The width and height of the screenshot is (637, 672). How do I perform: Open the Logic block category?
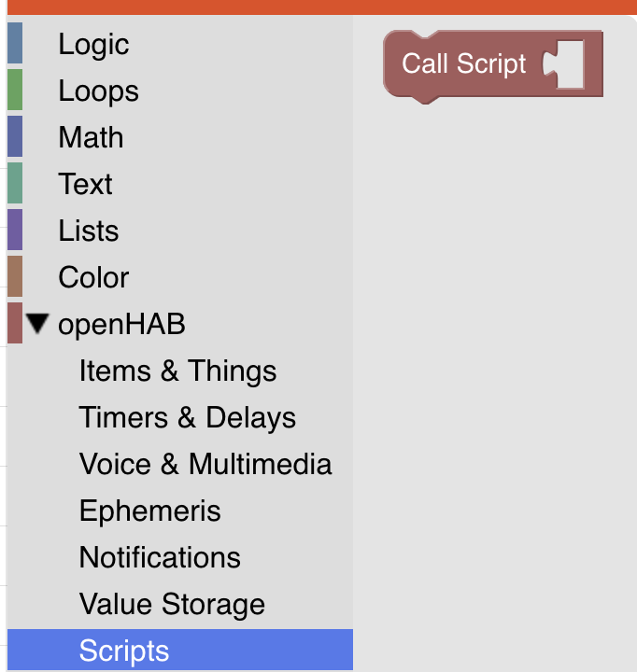tap(93, 45)
